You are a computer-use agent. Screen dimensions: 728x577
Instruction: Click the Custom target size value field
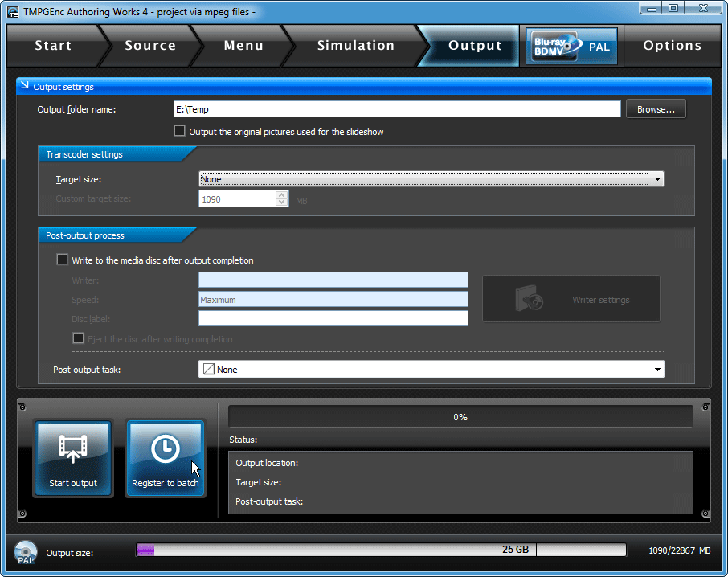click(x=237, y=199)
